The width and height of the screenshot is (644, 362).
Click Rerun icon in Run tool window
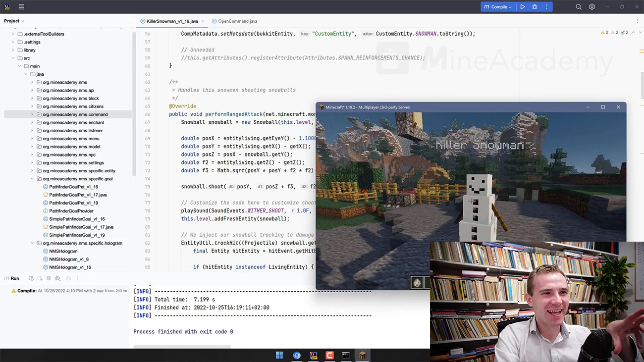click(x=31, y=278)
